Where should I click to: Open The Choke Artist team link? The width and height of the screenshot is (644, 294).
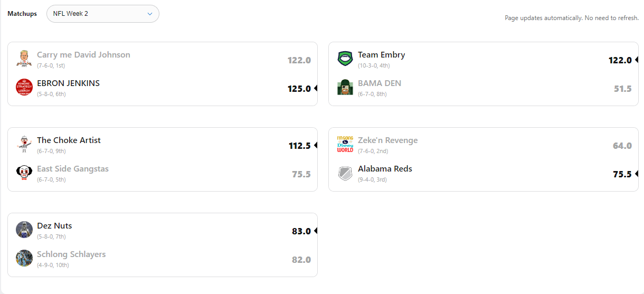69,140
